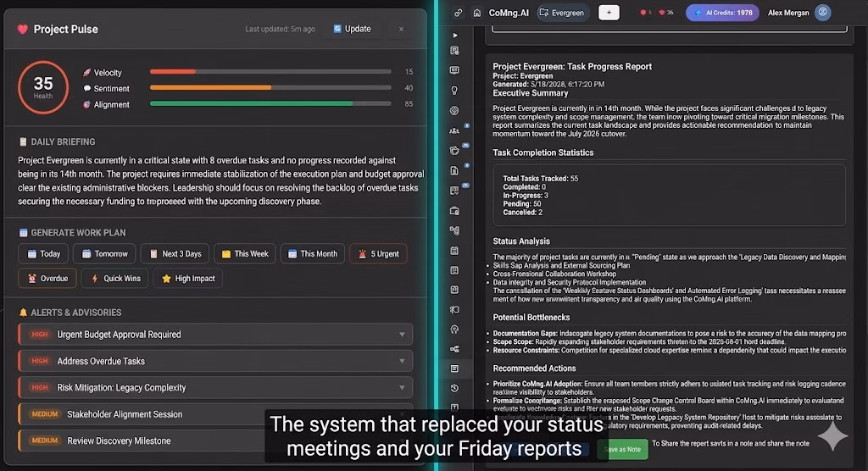Open the 5 Urgent work plan filter
The height and width of the screenshot is (471, 868).
378,253
